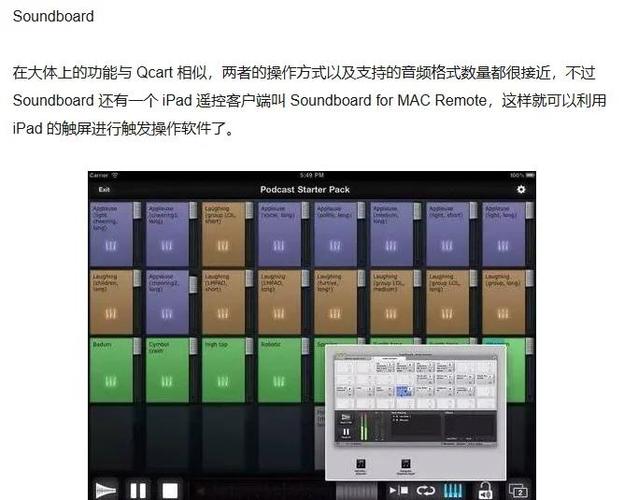
Task: Toggle the loop arrows icon
Action: coord(426,490)
